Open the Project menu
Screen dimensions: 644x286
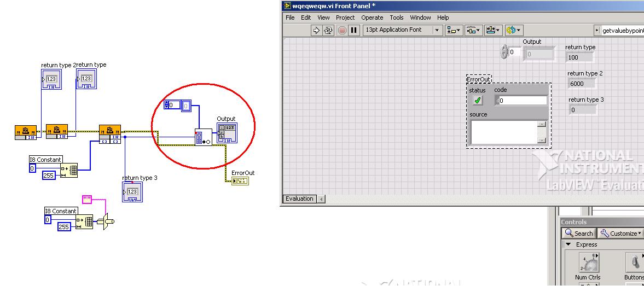click(x=345, y=17)
